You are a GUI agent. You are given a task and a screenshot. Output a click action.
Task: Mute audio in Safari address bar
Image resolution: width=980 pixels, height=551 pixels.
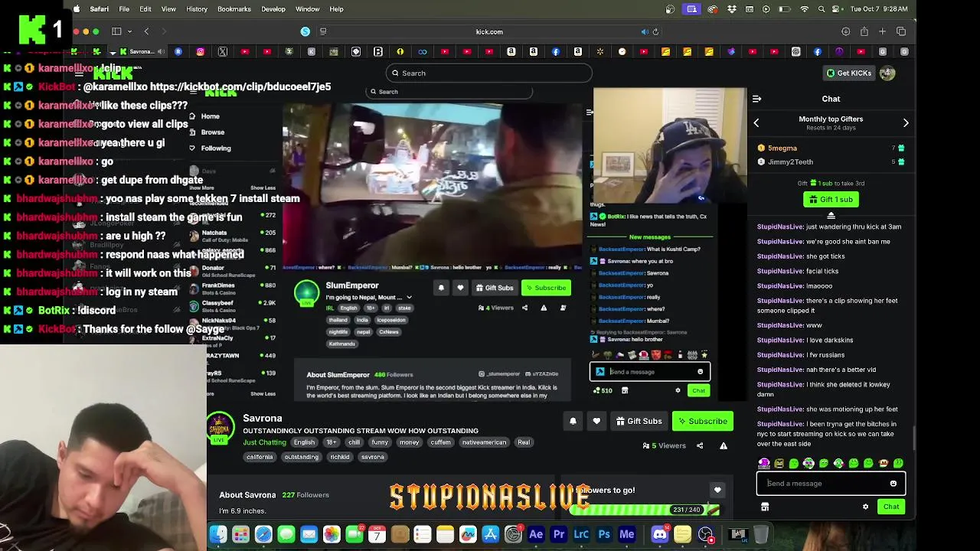(x=644, y=32)
